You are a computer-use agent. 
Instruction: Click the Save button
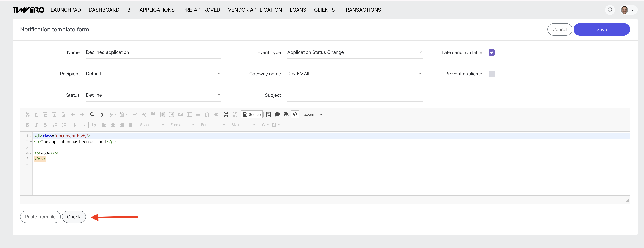(x=601, y=30)
